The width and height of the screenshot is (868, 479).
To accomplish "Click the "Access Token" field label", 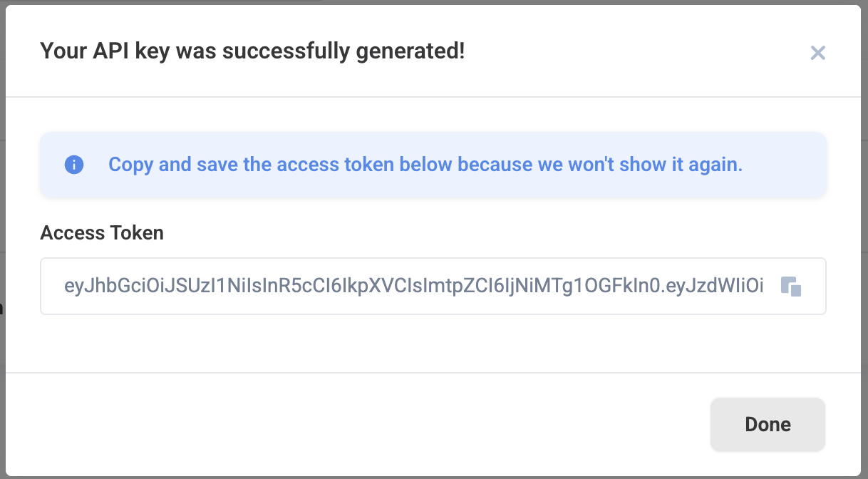I will (x=102, y=232).
